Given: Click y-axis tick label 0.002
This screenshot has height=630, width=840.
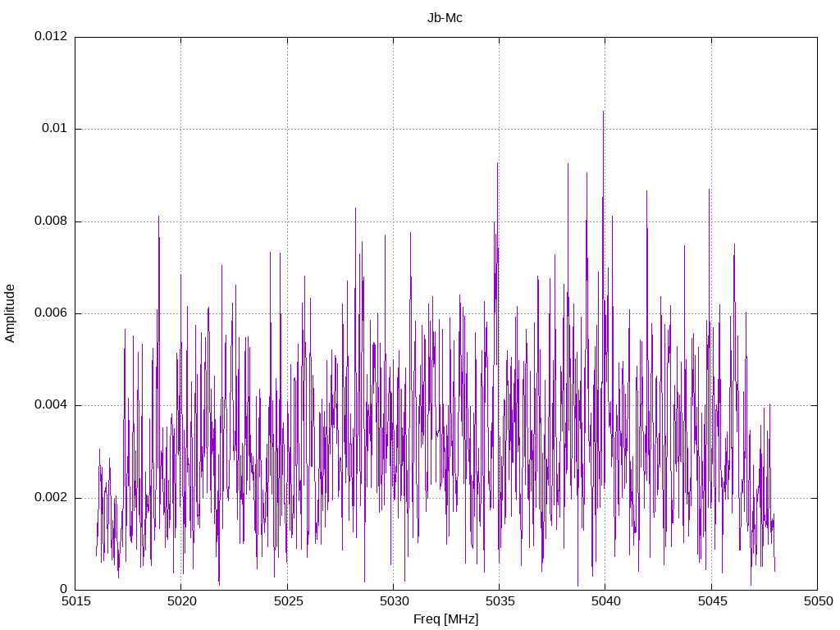Looking at the screenshot, I should click(51, 497).
